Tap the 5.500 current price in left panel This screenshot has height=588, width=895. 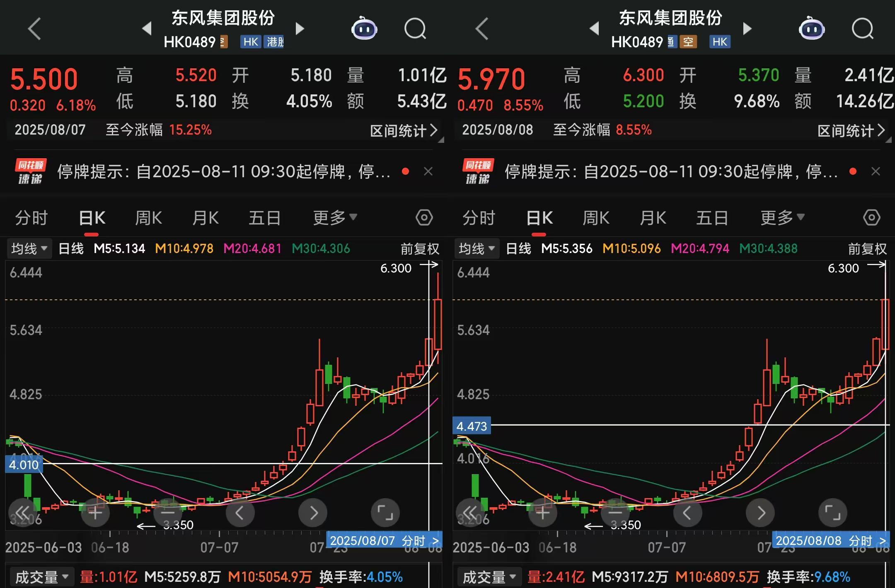[x=44, y=79]
